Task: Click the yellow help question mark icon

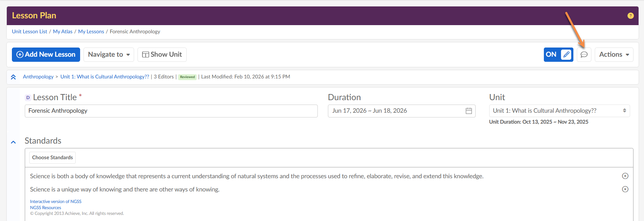Action: 630,16
